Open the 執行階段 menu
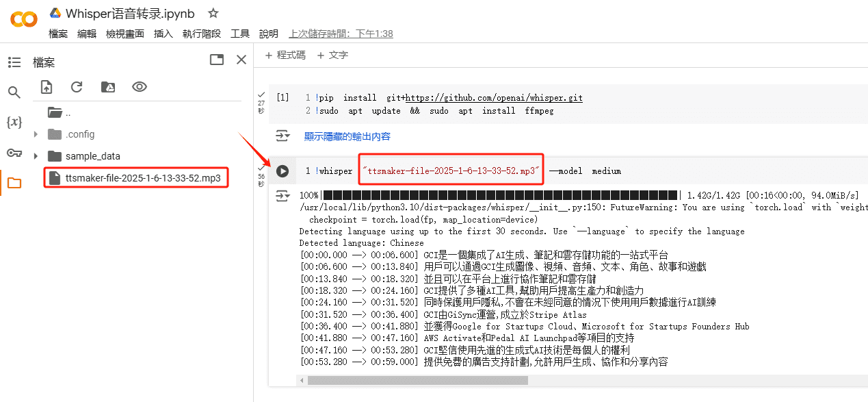868x402 pixels. (x=201, y=34)
